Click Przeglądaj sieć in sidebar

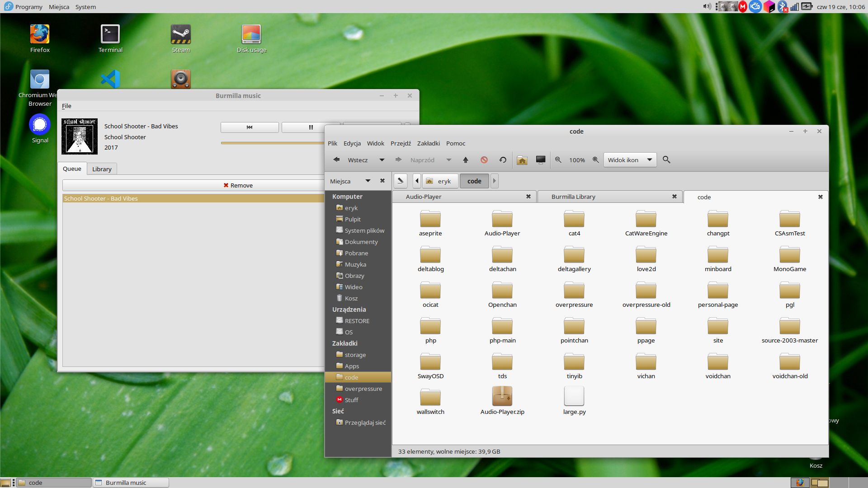[x=358, y=422]
